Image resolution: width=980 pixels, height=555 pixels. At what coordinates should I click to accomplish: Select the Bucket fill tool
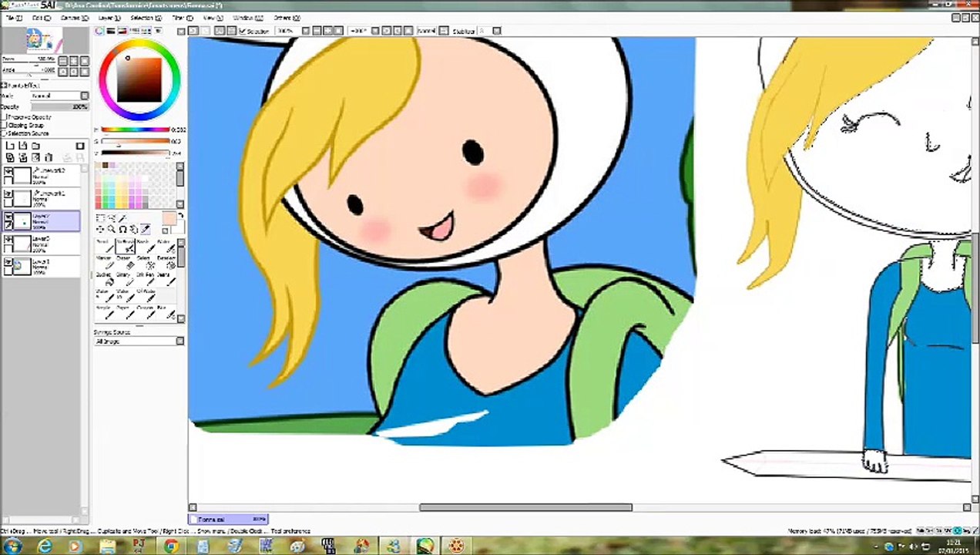(x=105, y=281)
